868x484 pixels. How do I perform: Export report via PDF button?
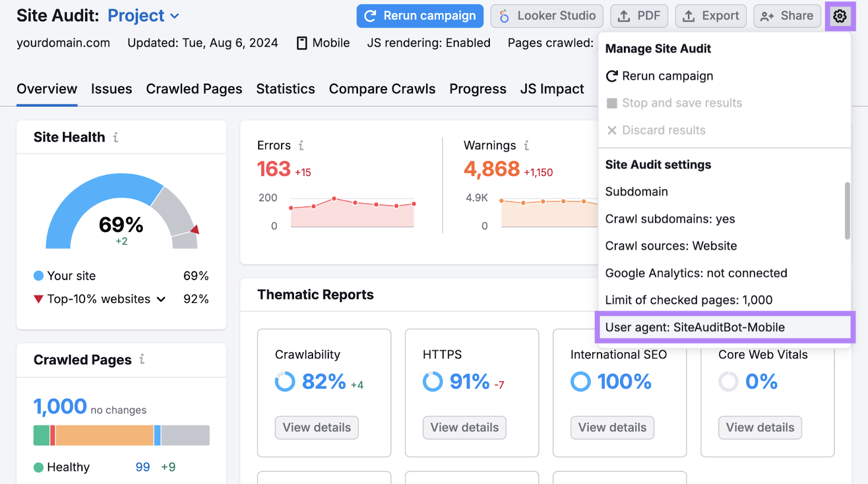(639, 16)
